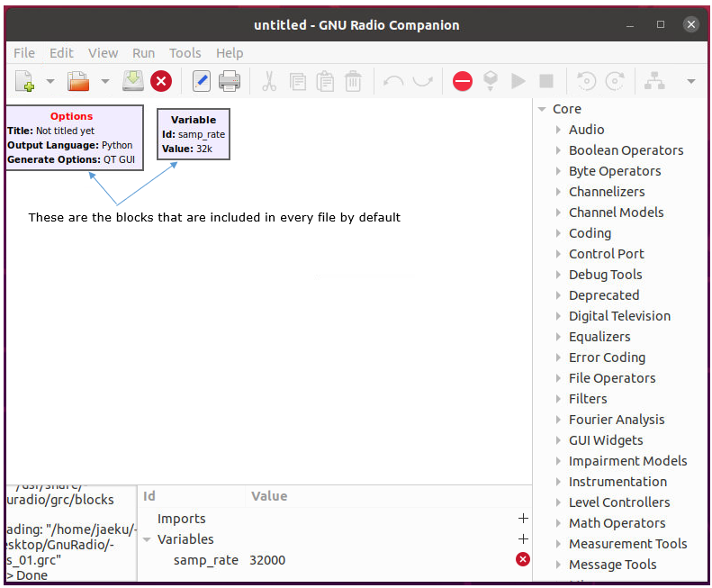Click Equalizers in block tree

coord(599,337)
